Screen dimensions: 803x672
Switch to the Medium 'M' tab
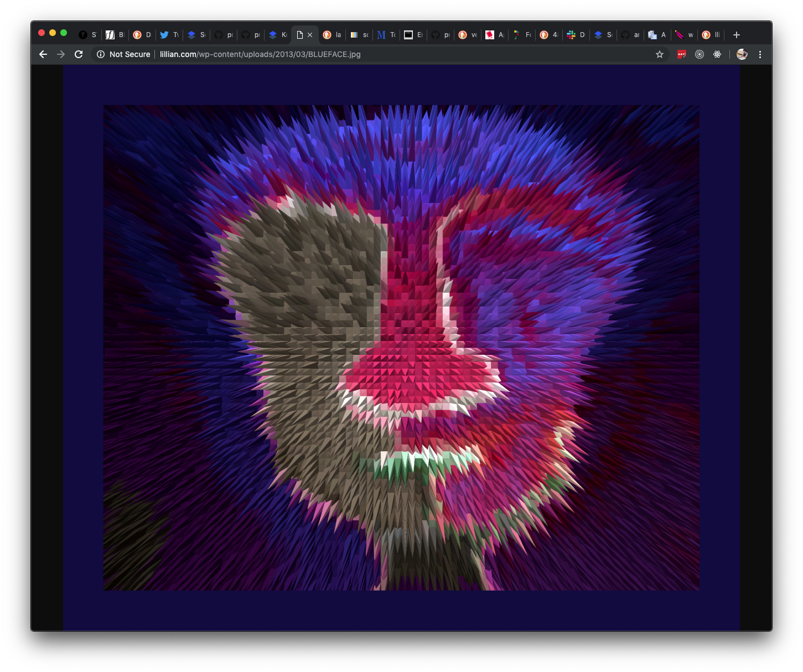(x=386, y=35)
